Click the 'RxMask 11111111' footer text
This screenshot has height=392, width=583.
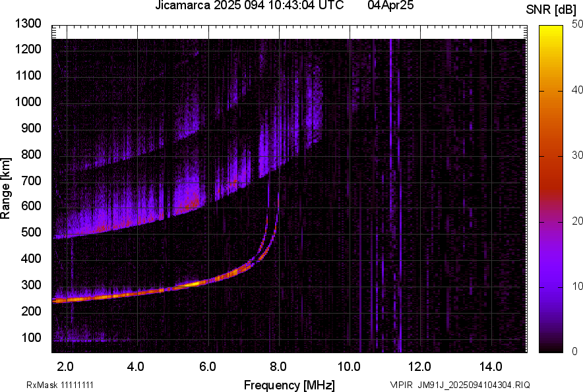click(x=60, y=385)
